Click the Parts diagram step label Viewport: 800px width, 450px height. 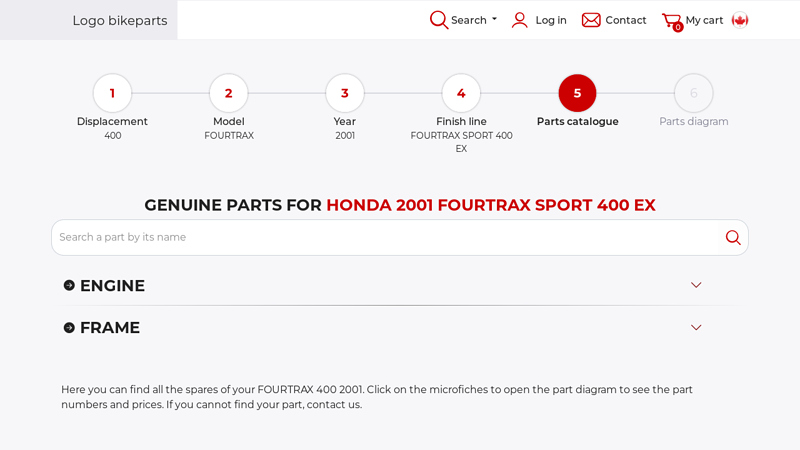point(694,121)
